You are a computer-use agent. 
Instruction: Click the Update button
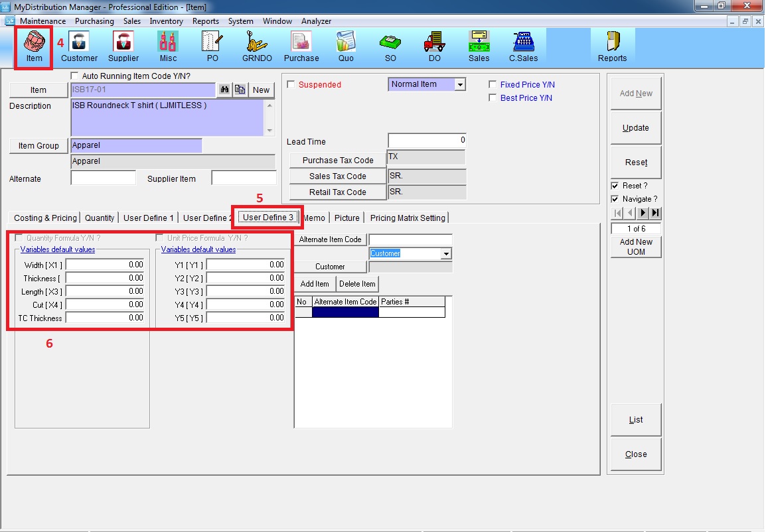[x=635, y=128]
